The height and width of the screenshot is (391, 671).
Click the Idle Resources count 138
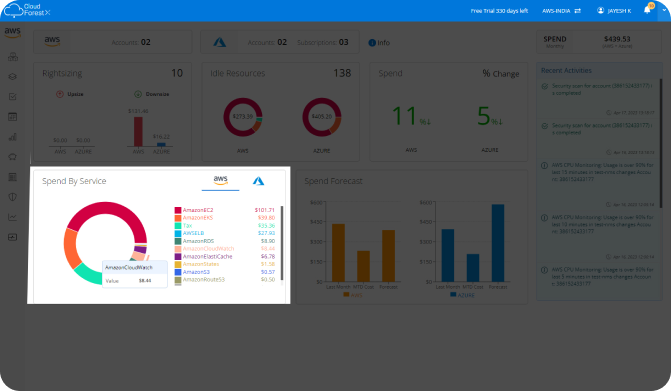(x=342, y=73)
